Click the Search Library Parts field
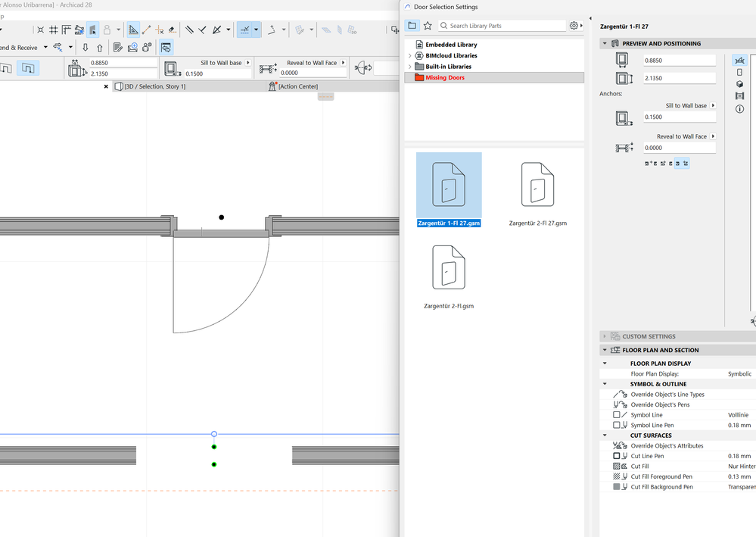The width and height of the screenshot is (756, 537). [x=502, y=26]
